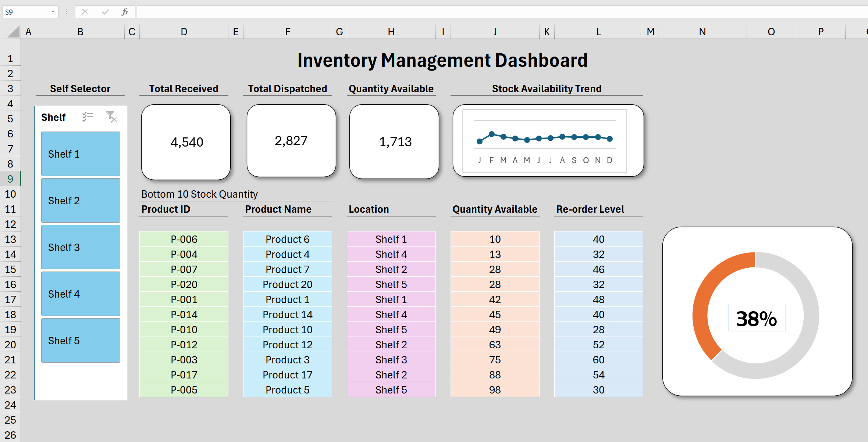Select quantity available value 63
868x442 pixels.
tap(495, 345)
